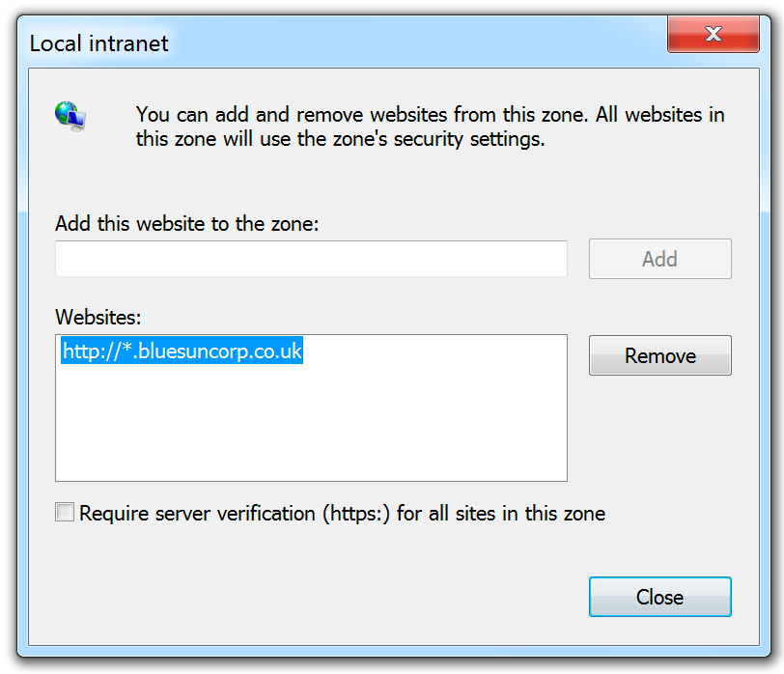Viewport: 784px width, 674px height.
Task: Toggle https verification via its label text
Action: point(342,514)
